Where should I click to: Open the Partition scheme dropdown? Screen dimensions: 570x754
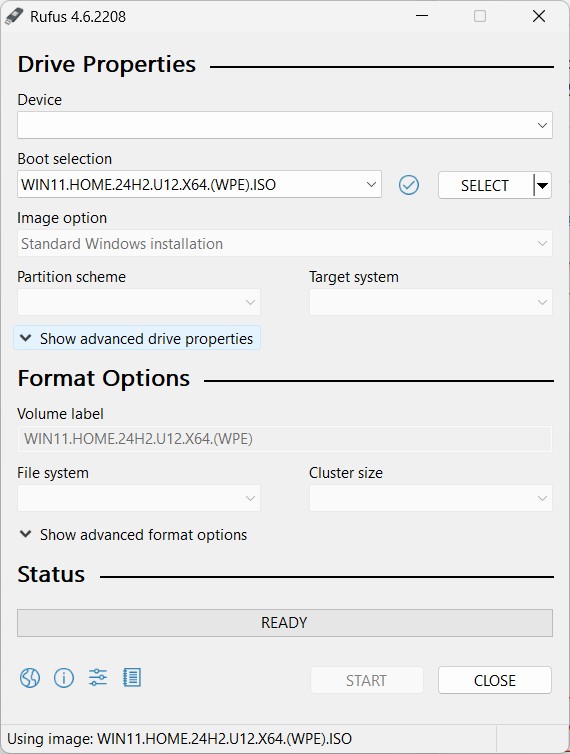pyautogui.click(x=139, y=302)
